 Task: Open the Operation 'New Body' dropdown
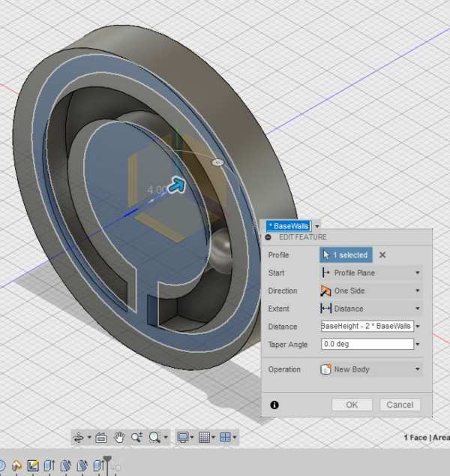370,369
